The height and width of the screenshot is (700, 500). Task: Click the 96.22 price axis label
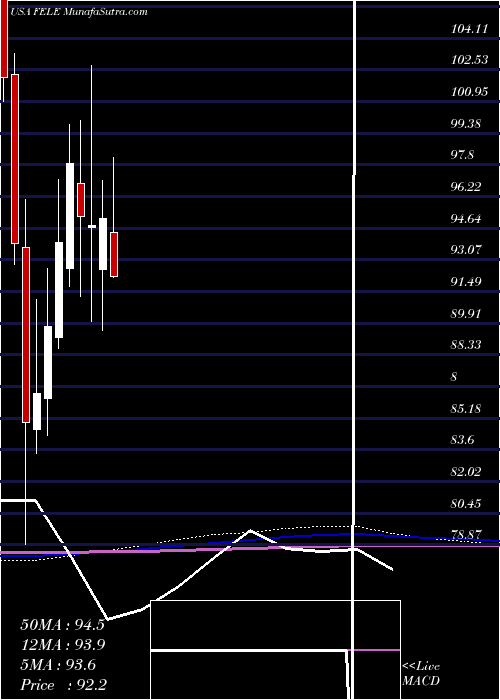(466, 187)
